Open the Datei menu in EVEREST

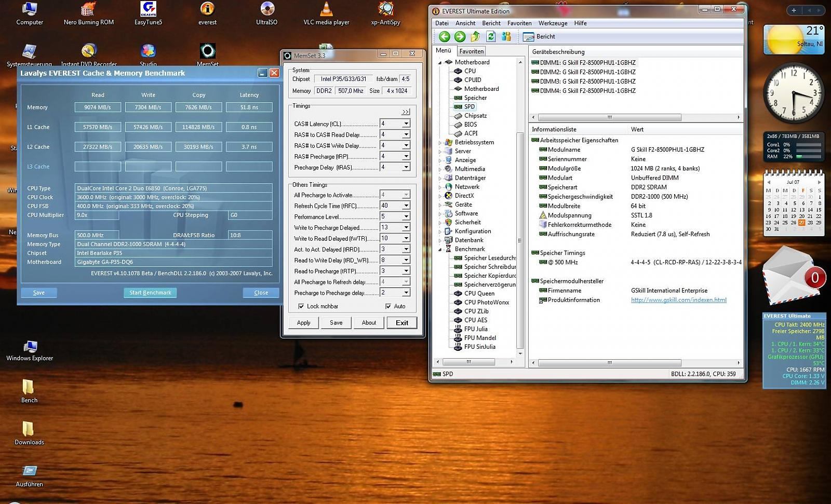(442, 23)
